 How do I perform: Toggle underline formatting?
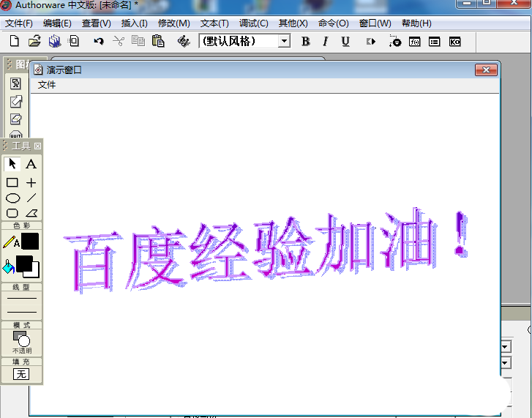coord(345,42)
